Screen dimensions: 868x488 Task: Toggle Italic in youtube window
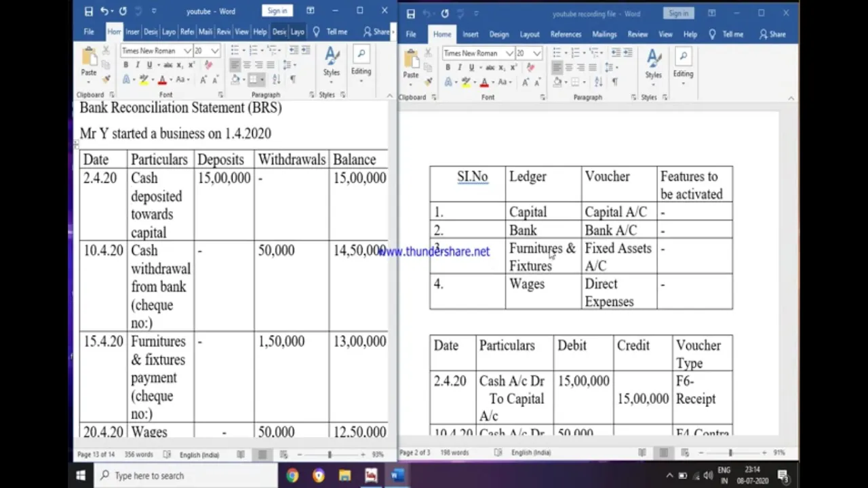point(138,65)
